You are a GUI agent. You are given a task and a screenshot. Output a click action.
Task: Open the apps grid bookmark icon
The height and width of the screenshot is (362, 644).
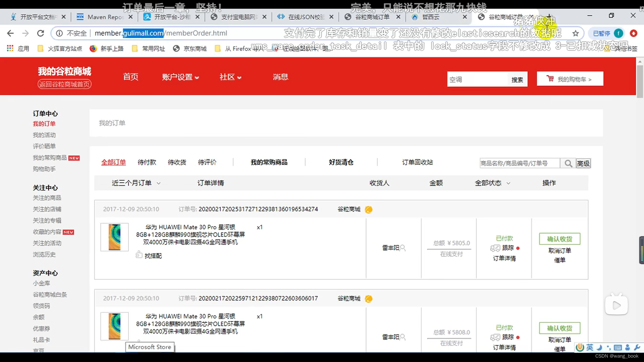10,48
